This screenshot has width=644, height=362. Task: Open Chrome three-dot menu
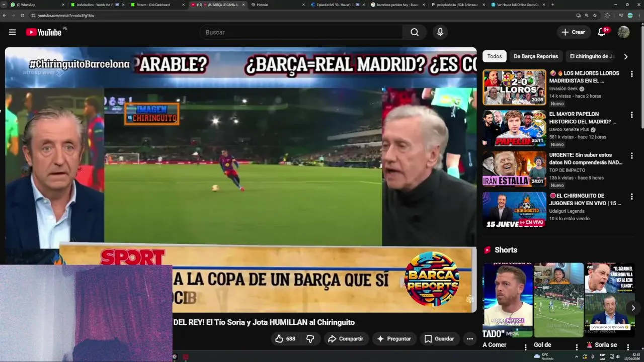[x=639, y=16]
